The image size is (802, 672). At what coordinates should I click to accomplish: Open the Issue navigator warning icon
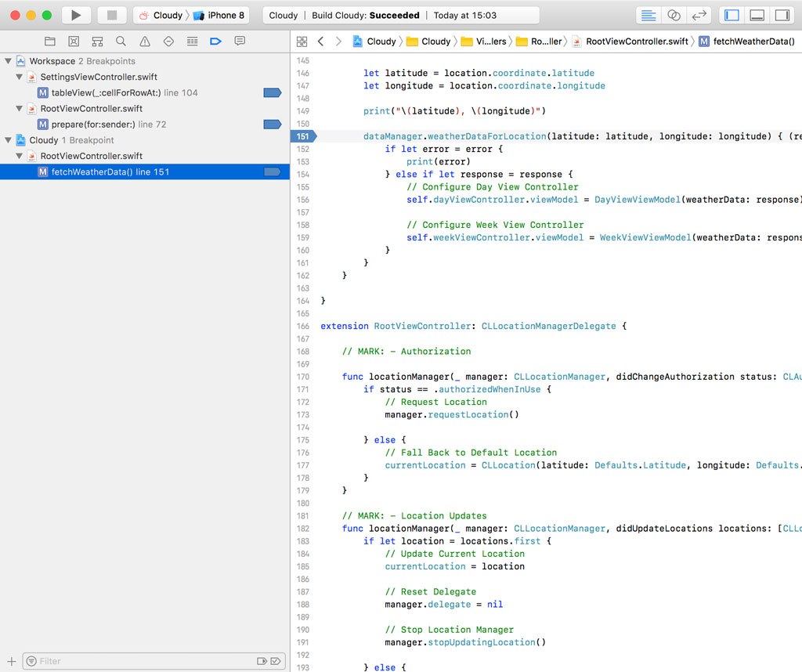(x=145, y=41)
